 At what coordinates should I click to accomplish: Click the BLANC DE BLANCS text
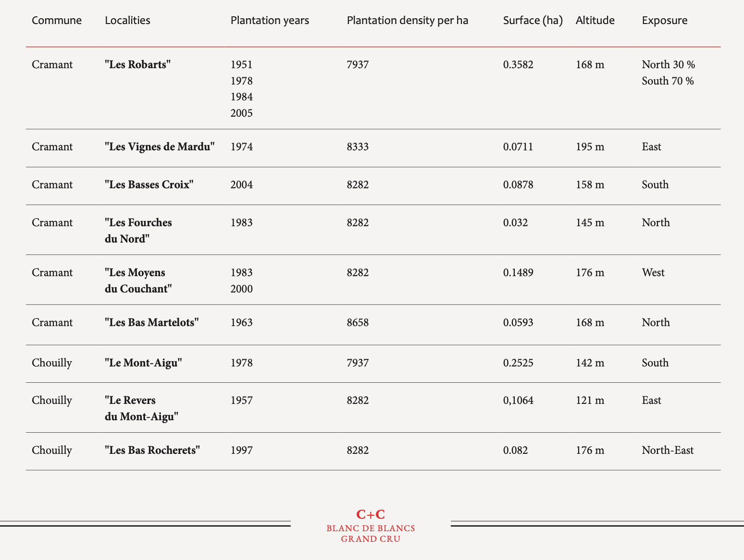pyautogui.click(x=371, y=528)
